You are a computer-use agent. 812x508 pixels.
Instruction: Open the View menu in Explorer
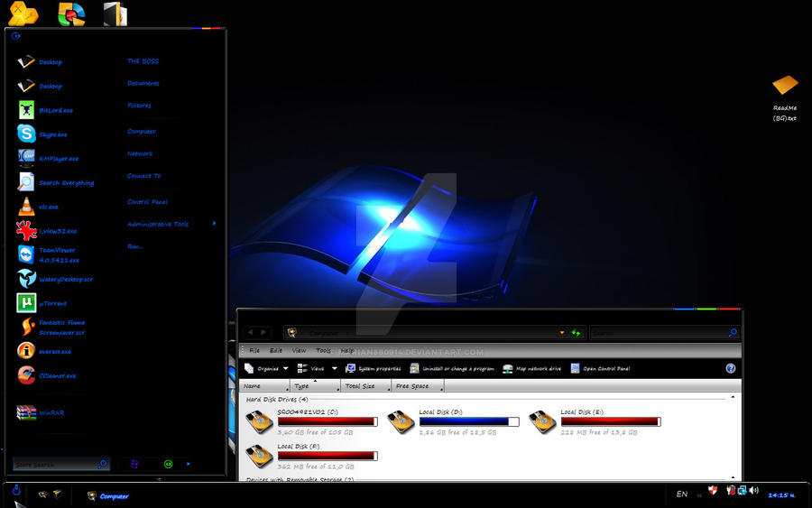click(x=299, y=351)
